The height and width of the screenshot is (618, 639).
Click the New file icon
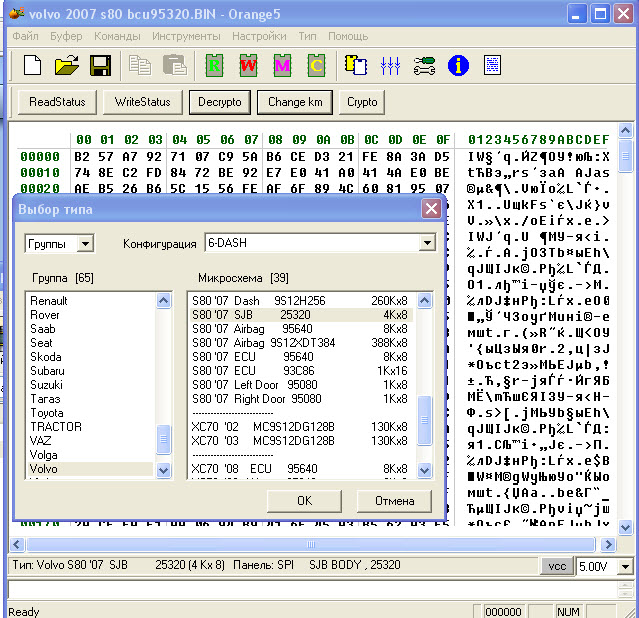pyautogui.click(x=33, y=66)
